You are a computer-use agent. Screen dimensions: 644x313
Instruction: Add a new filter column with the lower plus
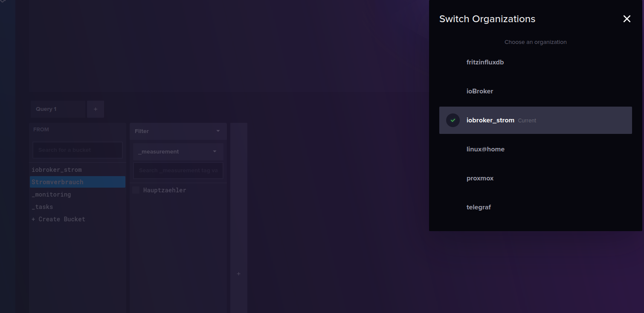pyautogui.click(x=238, y=274)
